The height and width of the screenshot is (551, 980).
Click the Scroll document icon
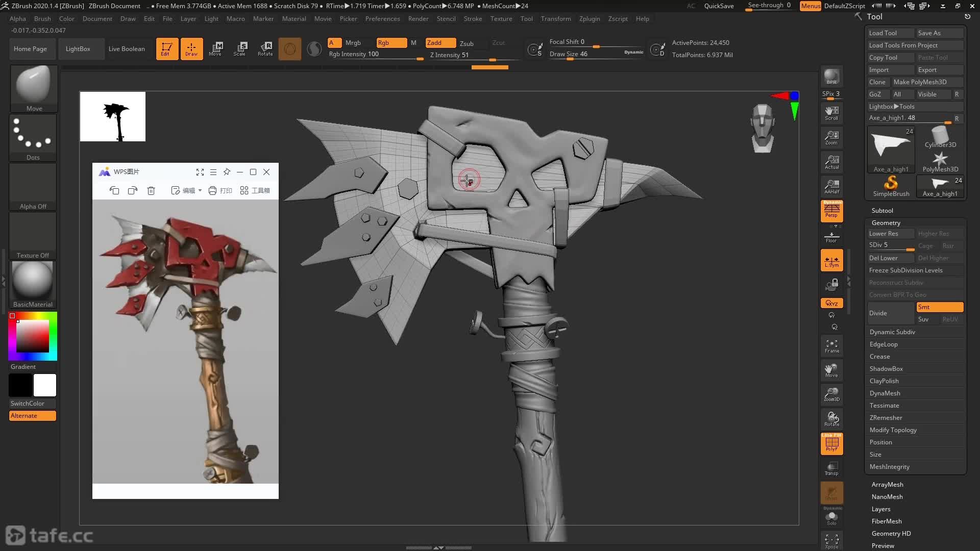[x=831, y=113]
